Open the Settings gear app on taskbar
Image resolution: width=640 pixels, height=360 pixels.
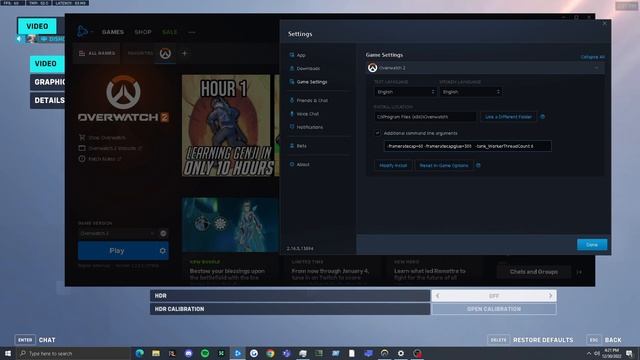click(x=401, y=353)
